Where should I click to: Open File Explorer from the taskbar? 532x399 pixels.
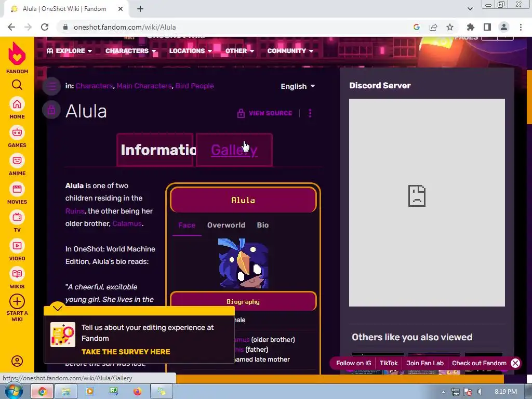[x=66, y=392]
